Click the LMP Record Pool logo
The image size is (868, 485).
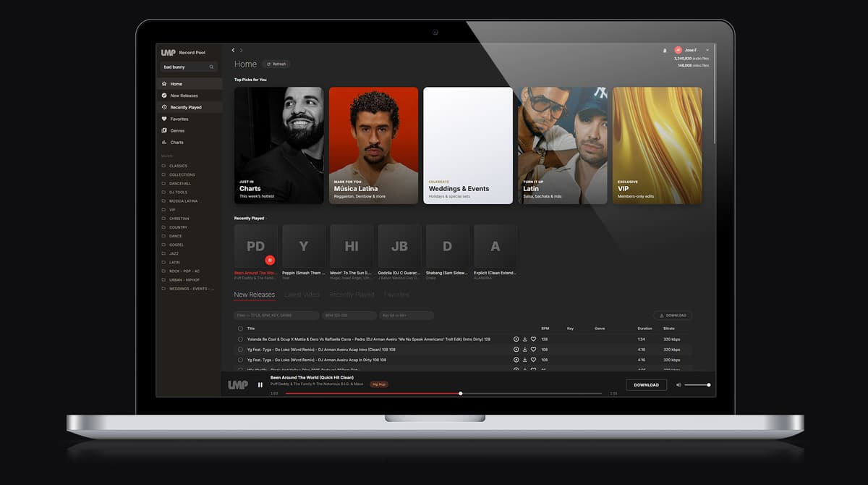pos(183,53)
